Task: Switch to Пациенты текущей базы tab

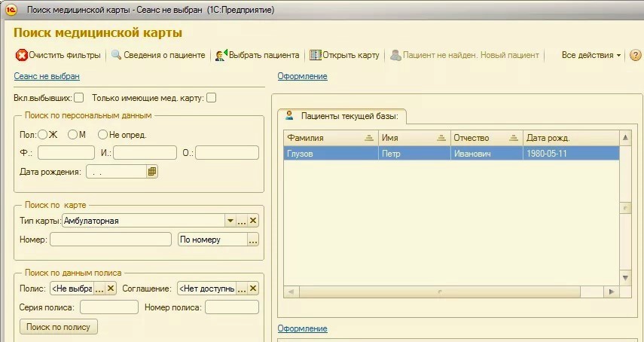Action: click(x=343, y=116)
